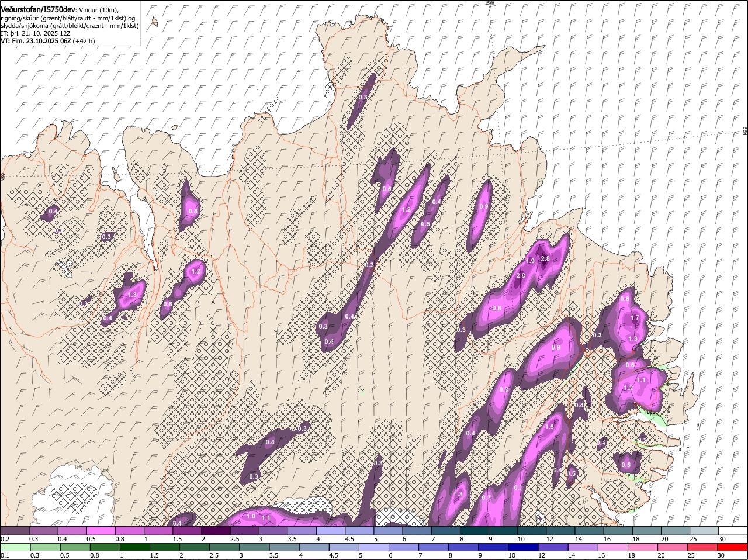Click the 2.0 precipitation value on the map
The image size is (748, 560).
[521, 275]
